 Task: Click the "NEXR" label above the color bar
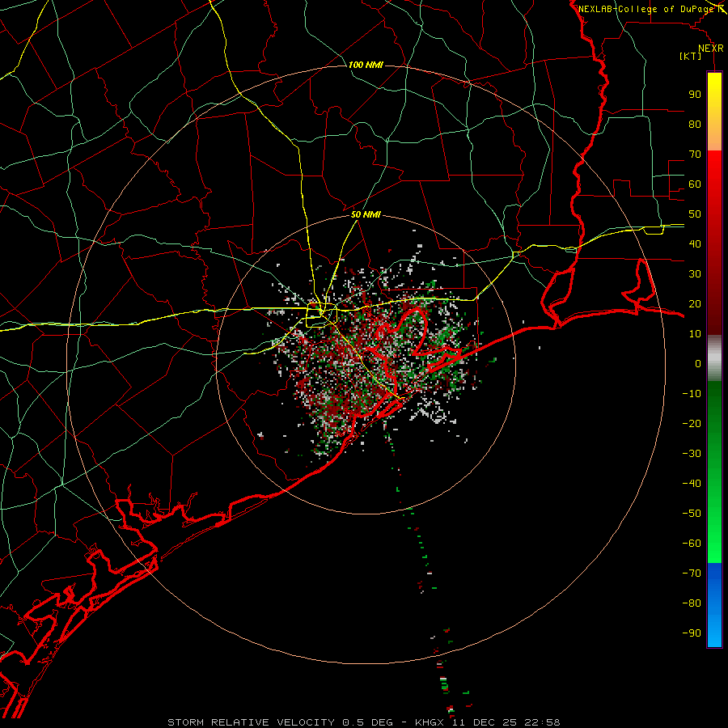[x=711, y=49]
